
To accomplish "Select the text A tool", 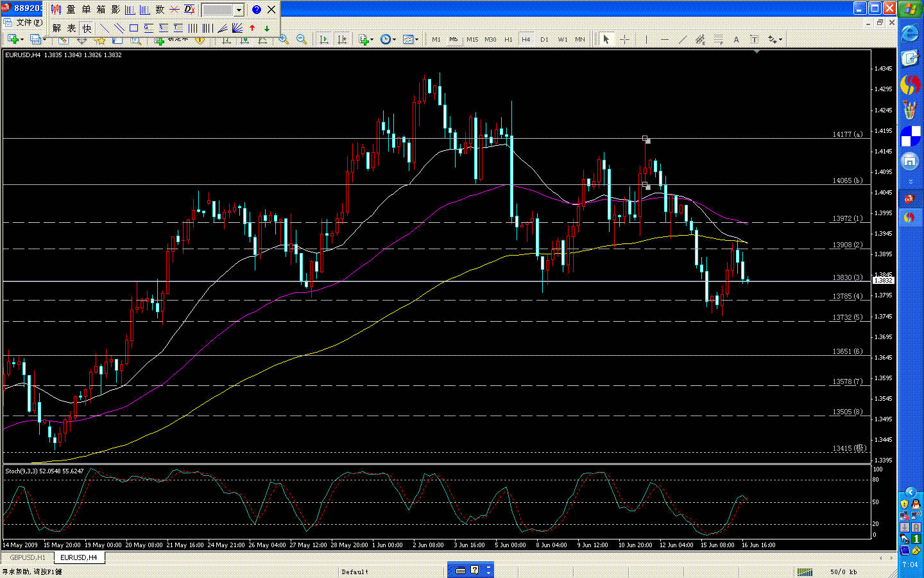I will point(736,39).
